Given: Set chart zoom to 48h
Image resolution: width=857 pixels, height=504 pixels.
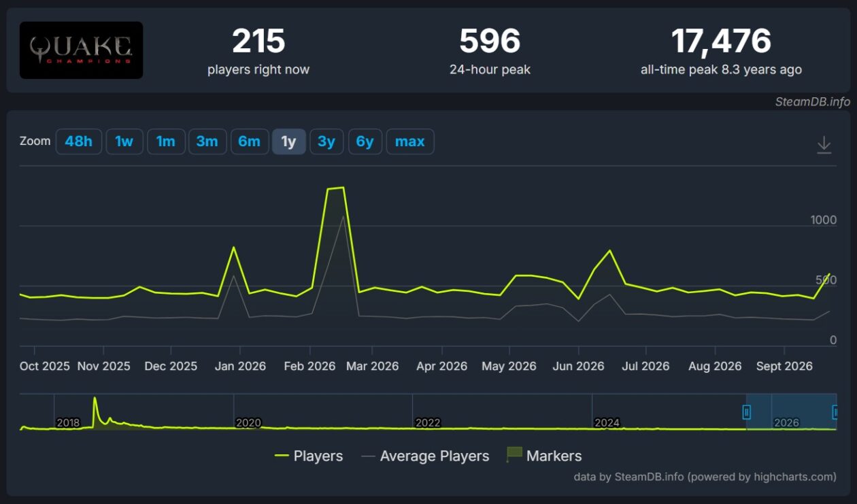Looking at the screenshot, I should [79, 141].
